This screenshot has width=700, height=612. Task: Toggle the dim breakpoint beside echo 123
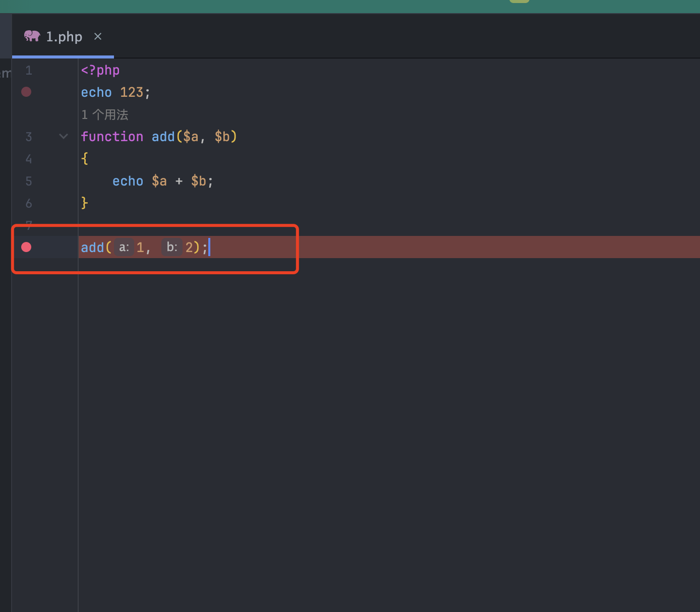pyautogui.click(x=26, y=92)
